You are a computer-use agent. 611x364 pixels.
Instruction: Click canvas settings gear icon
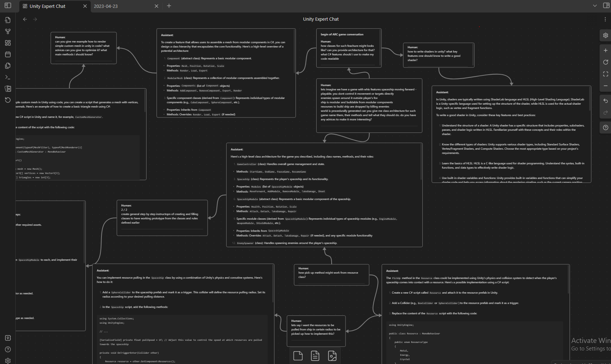(605, 35)
